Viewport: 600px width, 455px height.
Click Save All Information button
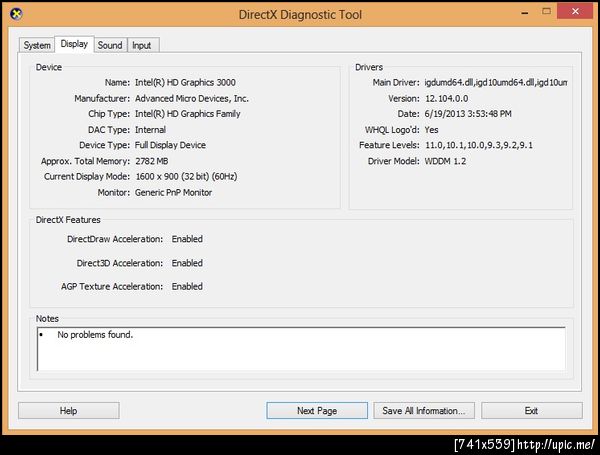click(424, 411)
